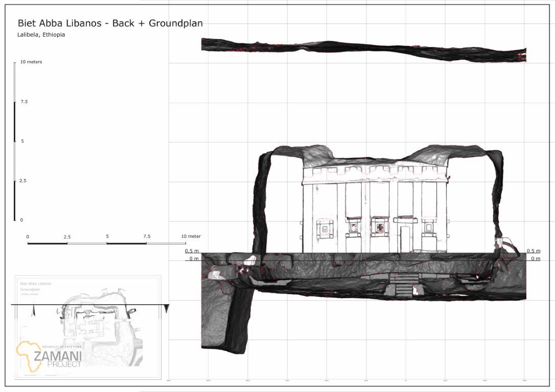Click the right section-line arrow marker
The image size is (555, 392).
click(x=166, y=309)
